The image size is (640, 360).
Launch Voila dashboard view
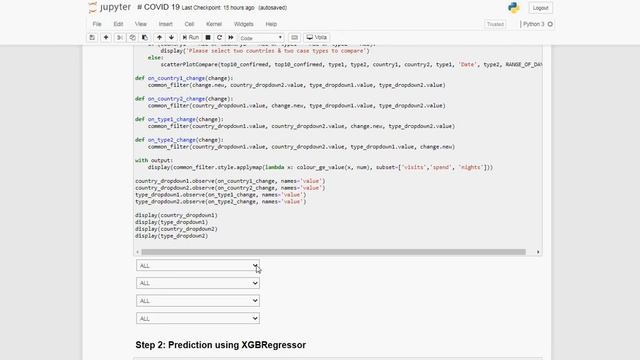tap(317, 38)
